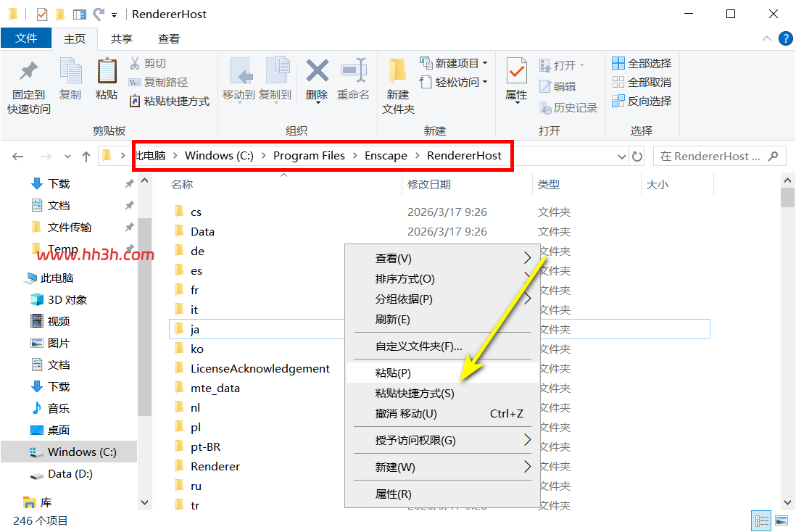
Task: Open the New Item (新建项目) dropdown
Action: point(454,64)
